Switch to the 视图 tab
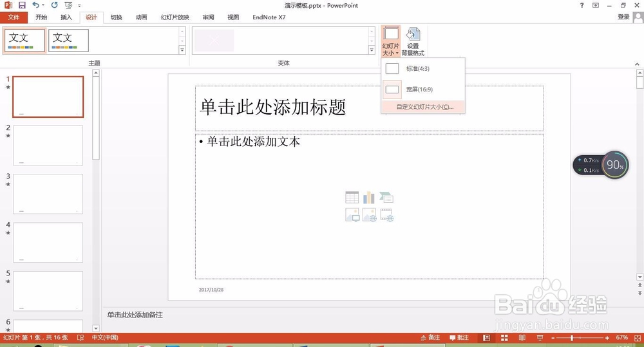The height and width of the screenshot is (347, 644). pyautogui.click(x=233, y=17)
